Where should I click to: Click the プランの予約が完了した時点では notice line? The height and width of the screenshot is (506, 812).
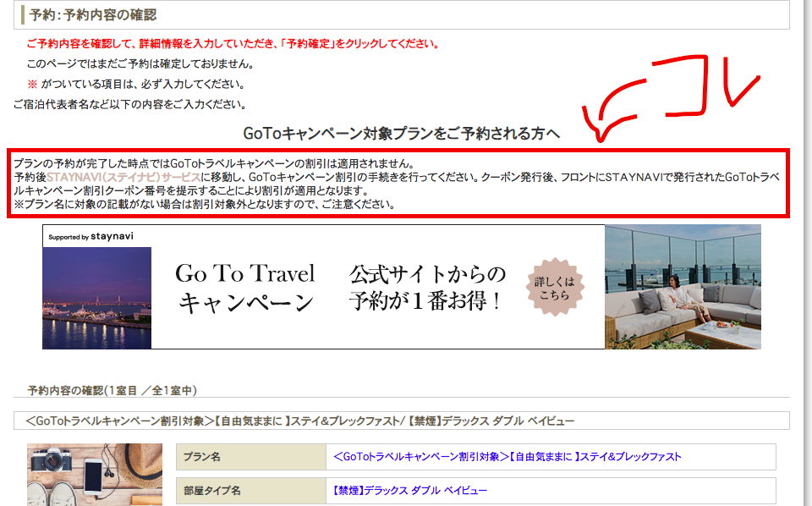214,164
